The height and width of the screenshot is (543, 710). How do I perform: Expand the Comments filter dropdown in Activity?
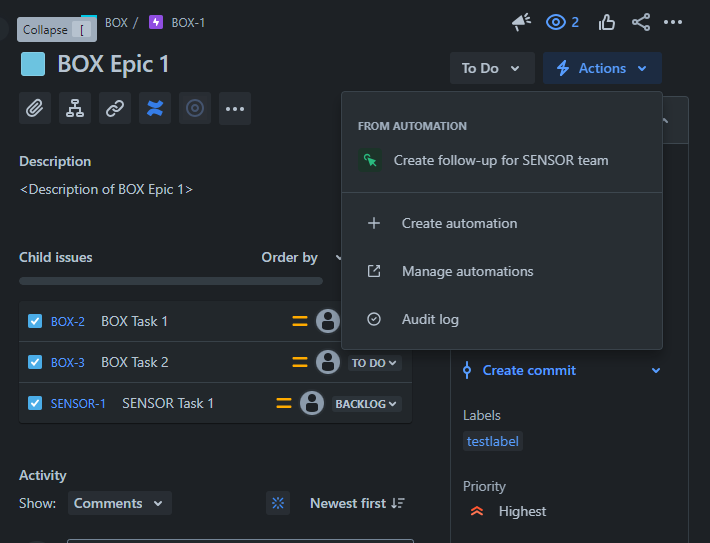(120, 503)
